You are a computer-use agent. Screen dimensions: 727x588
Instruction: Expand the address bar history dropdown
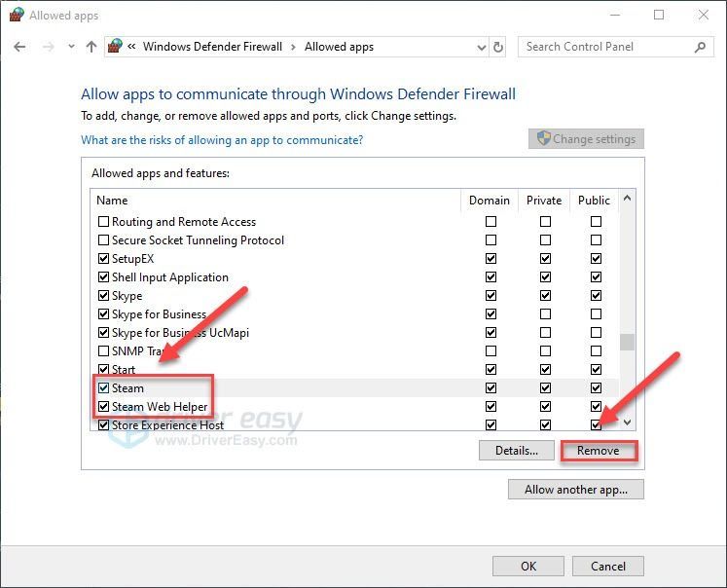pos(482,48)
